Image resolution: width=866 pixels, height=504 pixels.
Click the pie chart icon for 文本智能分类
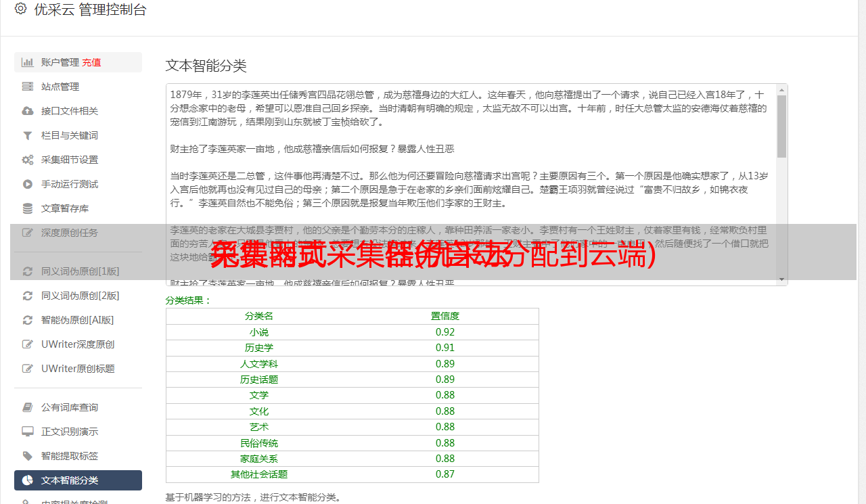[27, 480]
